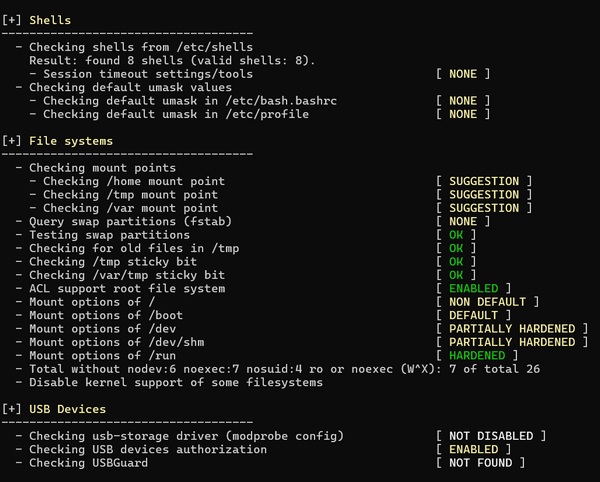Click the NOT FOUND status for USBGuard
600x482 pixels.
tap(484, 463)
